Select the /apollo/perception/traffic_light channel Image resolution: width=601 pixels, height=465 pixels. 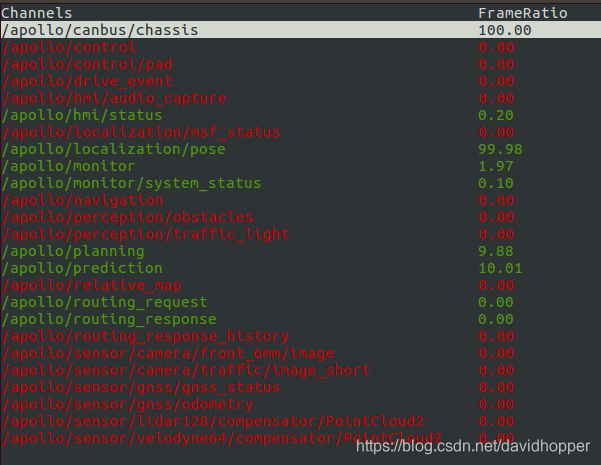pos(145,234)
